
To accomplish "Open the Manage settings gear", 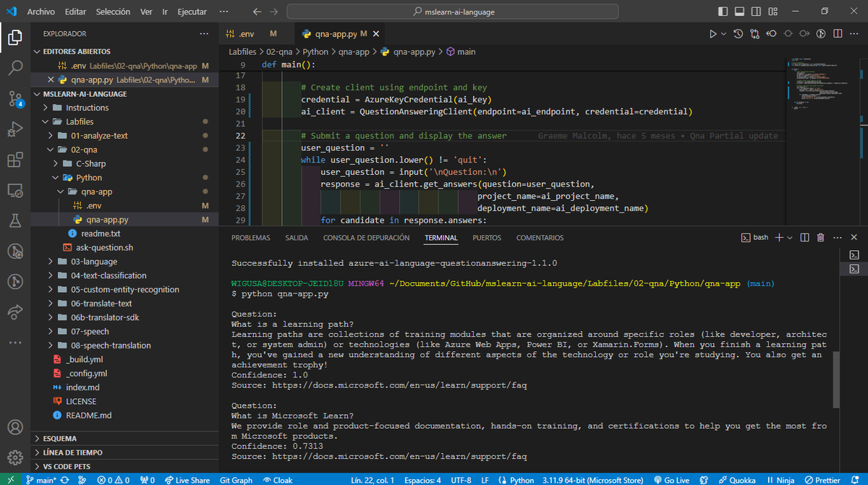I will pyautogui.click(x=15, y=458).
